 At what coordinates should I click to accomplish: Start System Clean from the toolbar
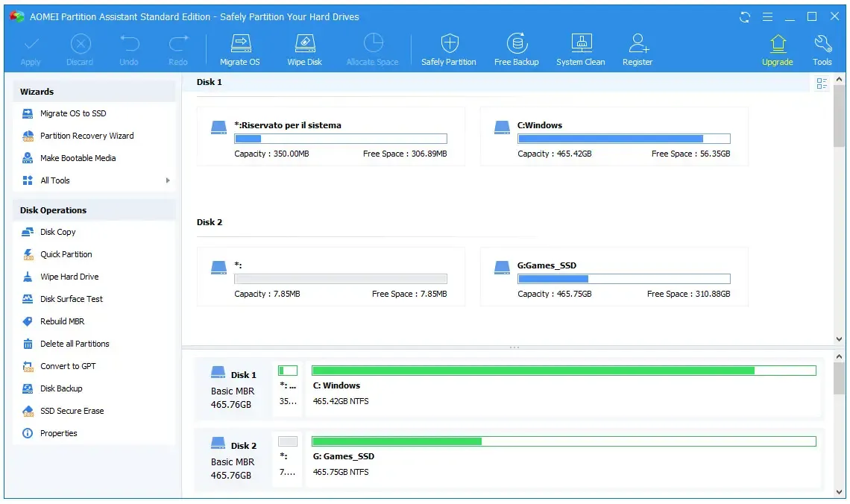[x=580, y=49]
